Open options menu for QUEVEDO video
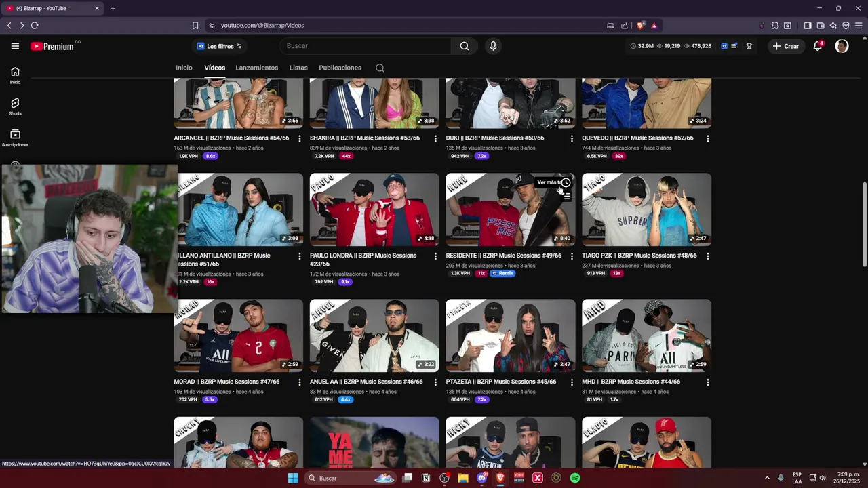The height and width of the screenshot is (488, 868). (x=707, y=138)
